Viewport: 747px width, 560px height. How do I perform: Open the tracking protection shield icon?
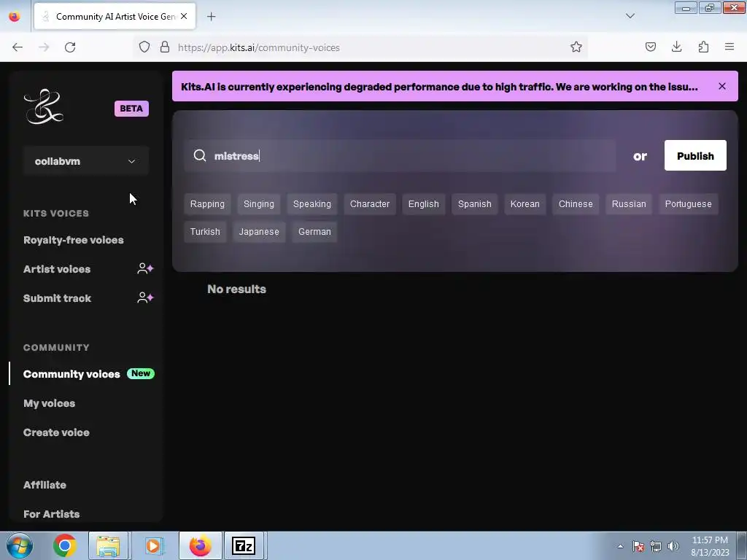pos(144,47)
